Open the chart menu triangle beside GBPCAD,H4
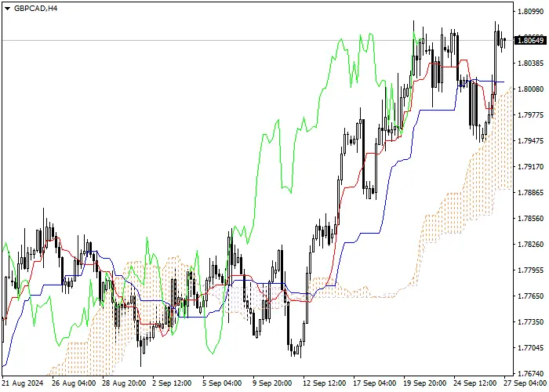This screenshot has width=549, height=392. tap(7, 9)
